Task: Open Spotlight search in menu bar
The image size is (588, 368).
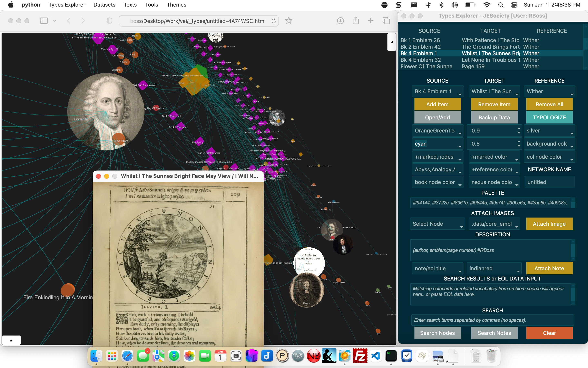Action: coord(501,5)
